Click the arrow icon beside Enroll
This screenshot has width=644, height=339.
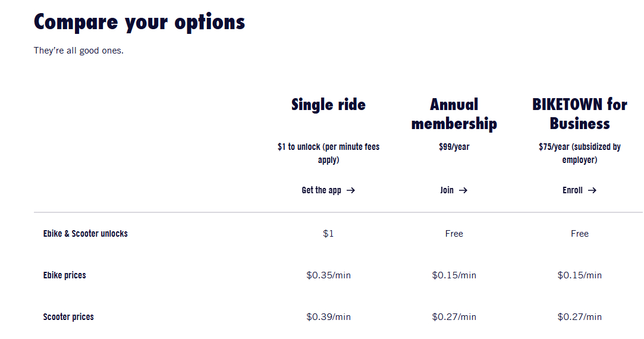coord(592,190)
